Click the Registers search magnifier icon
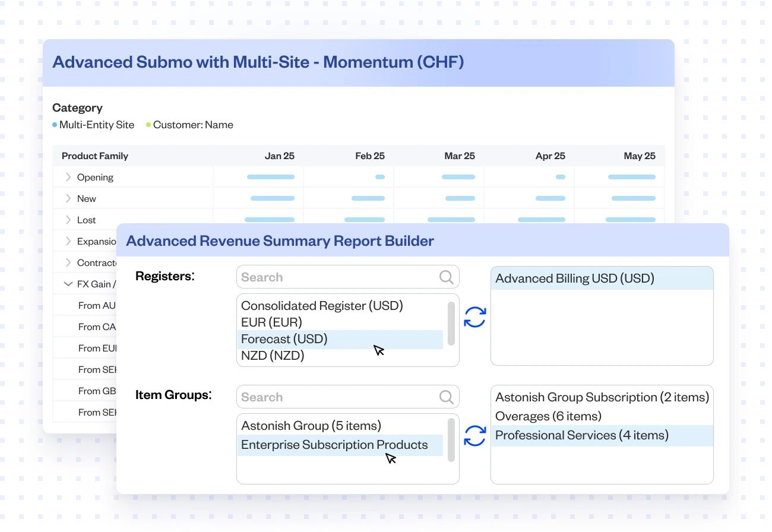Screen dimensions: 772x532 (x=446, y=277)
